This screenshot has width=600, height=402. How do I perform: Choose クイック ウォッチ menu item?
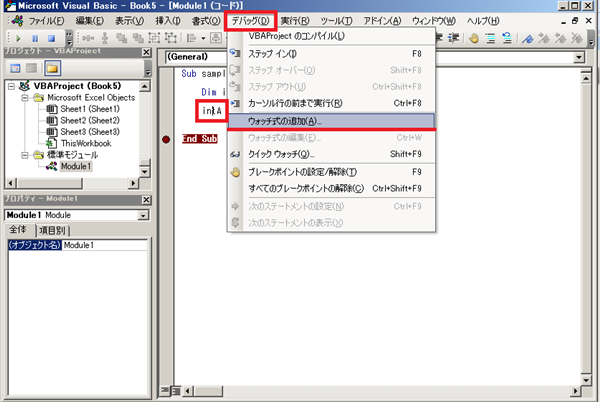tap(331, 154)
